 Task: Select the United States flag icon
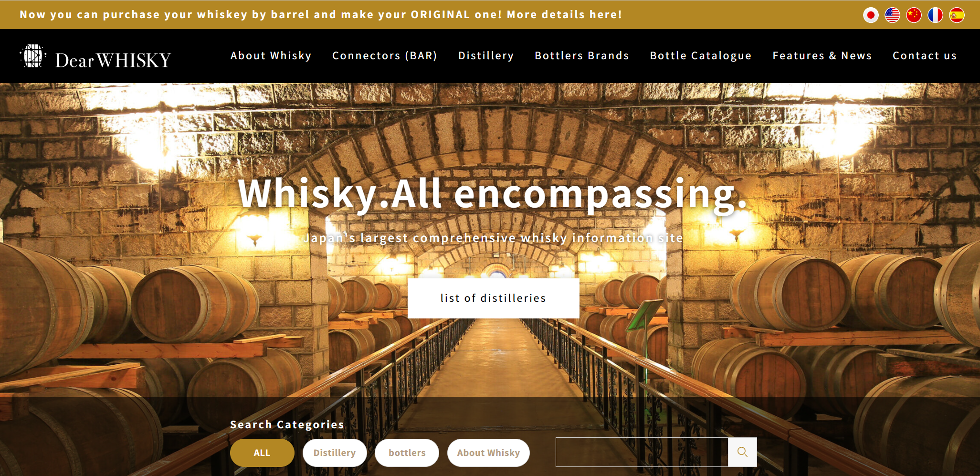tap(892, 15)
